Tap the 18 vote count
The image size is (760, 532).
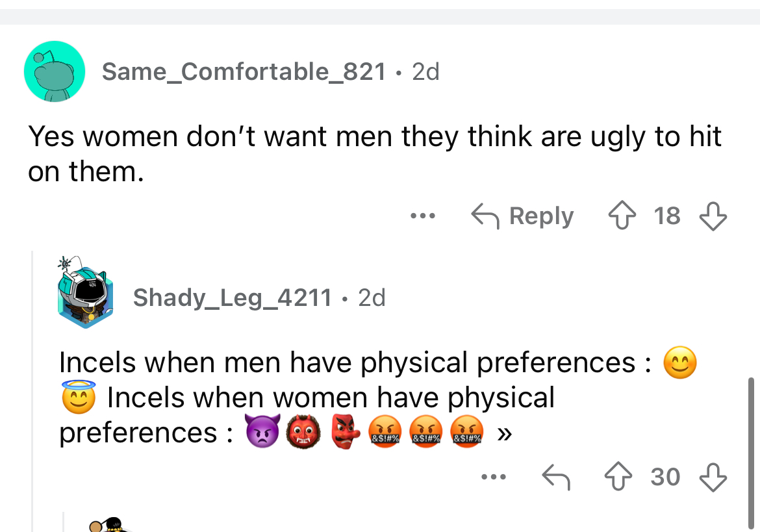point(666,216)
